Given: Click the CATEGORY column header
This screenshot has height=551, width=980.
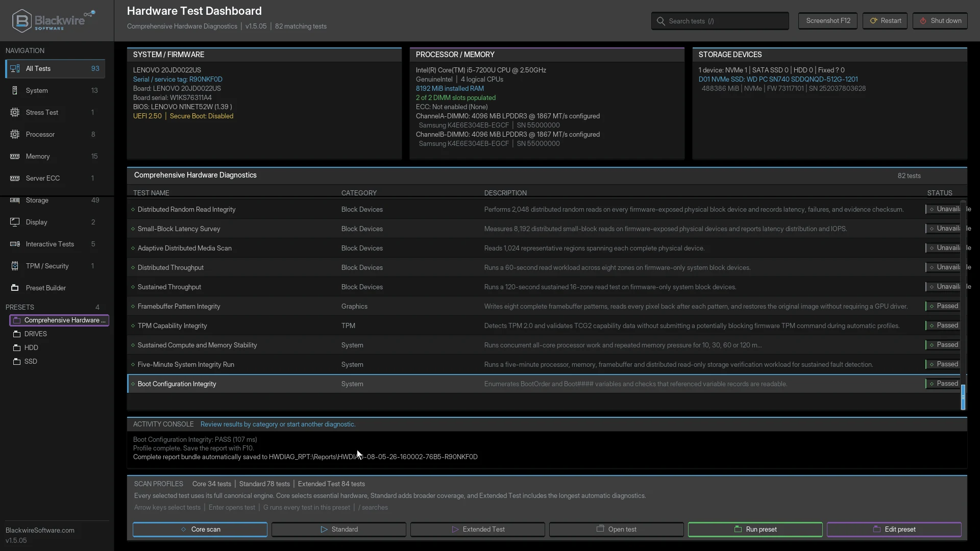Looking at the screenshot, I should [359, 193].
